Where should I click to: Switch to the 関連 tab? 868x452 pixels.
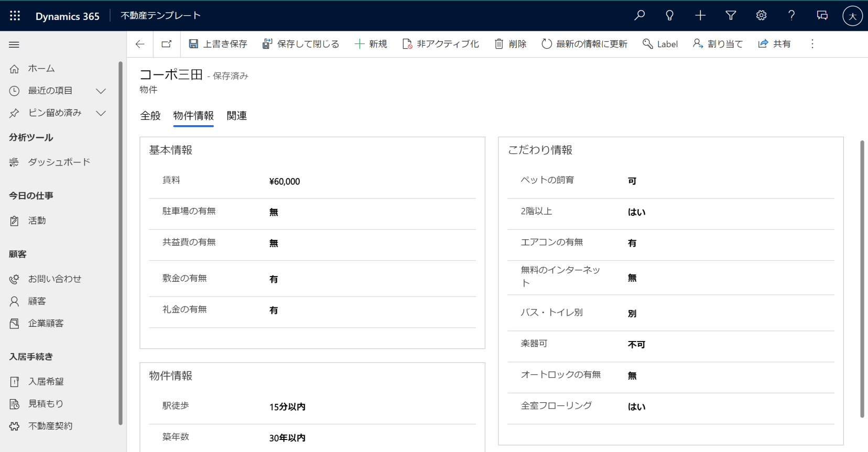click(237, 116)
